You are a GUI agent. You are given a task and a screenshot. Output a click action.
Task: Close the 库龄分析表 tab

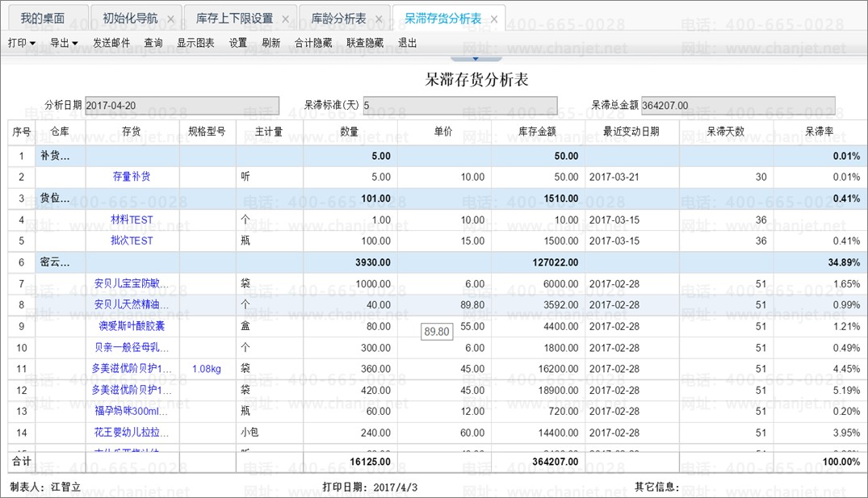coord(378,19)
